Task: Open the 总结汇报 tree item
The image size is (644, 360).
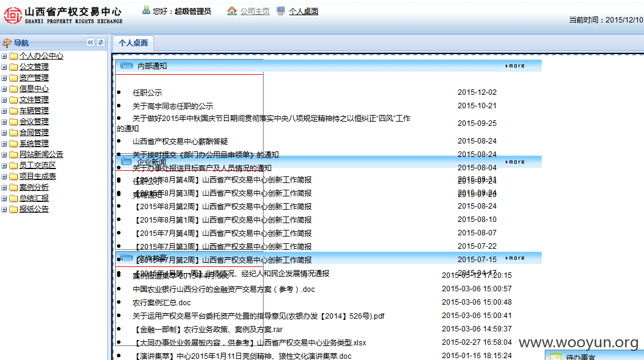Action: tap(34, 198)
